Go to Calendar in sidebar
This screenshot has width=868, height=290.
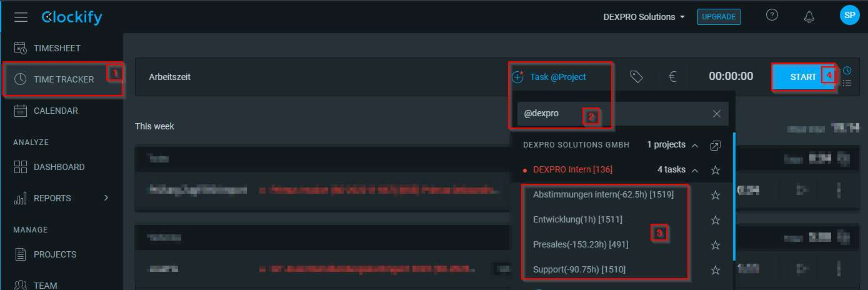(x=56, y=111)
